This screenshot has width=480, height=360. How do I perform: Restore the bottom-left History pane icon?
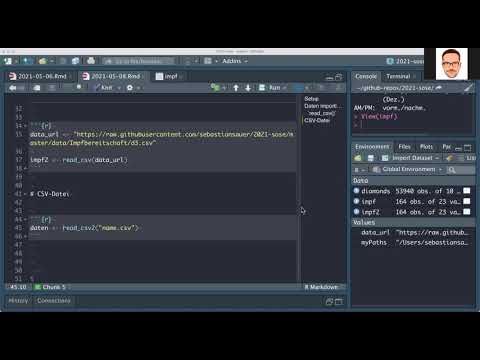(x=329, y=302)
